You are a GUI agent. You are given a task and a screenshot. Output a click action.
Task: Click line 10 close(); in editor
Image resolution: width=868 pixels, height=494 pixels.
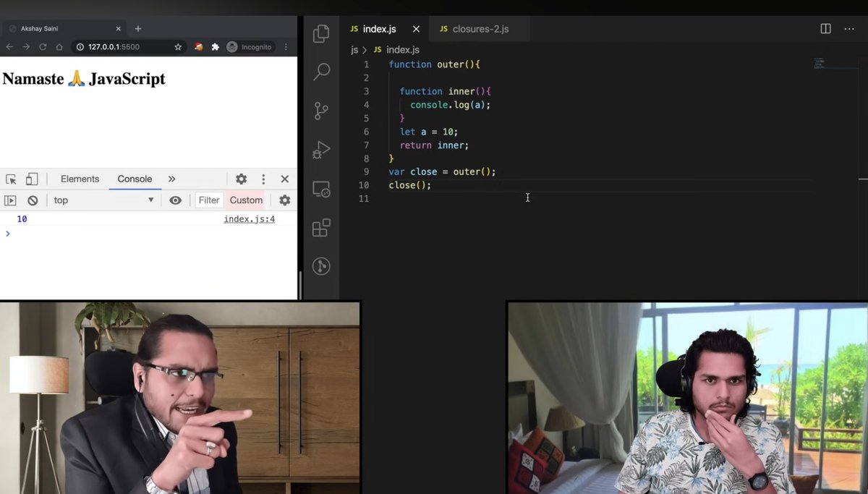(x=409, y=185)
